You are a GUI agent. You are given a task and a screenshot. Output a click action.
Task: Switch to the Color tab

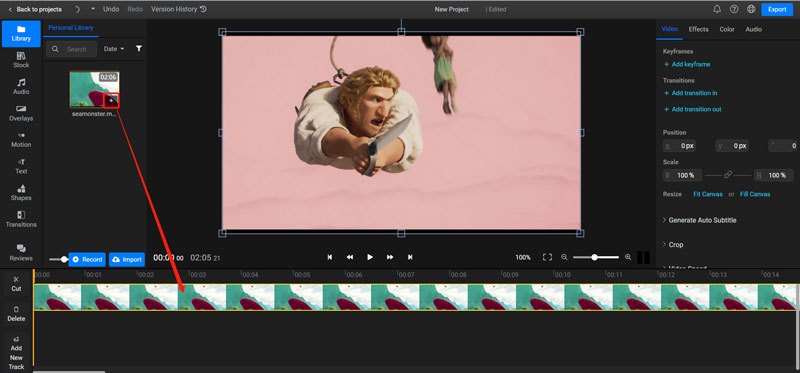pyautogui.click(x=727, y=29)
